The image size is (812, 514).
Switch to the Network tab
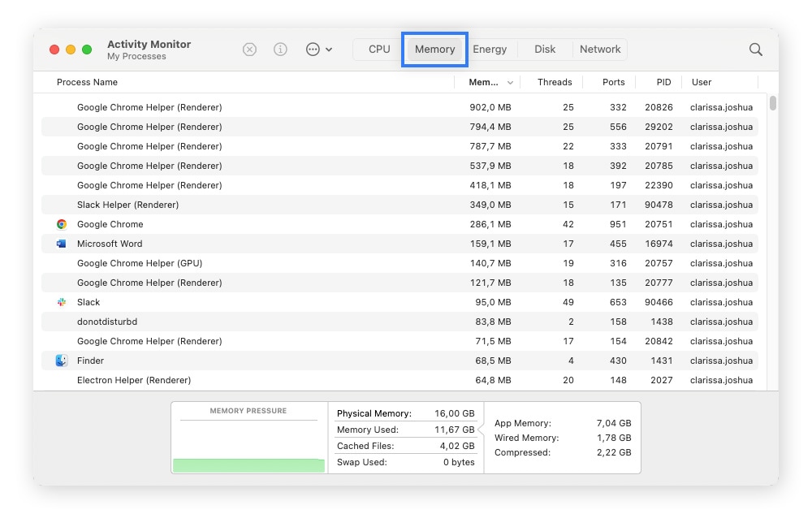point(600,50)
